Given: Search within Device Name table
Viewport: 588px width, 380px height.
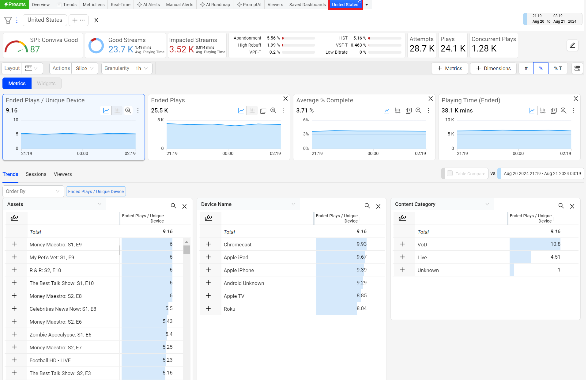Looking at the screenshot, I should 367,206.
